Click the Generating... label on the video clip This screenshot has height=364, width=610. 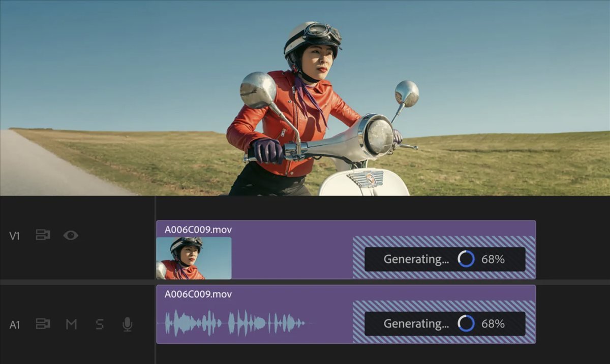pyautogui.click(x=416, y=259)
